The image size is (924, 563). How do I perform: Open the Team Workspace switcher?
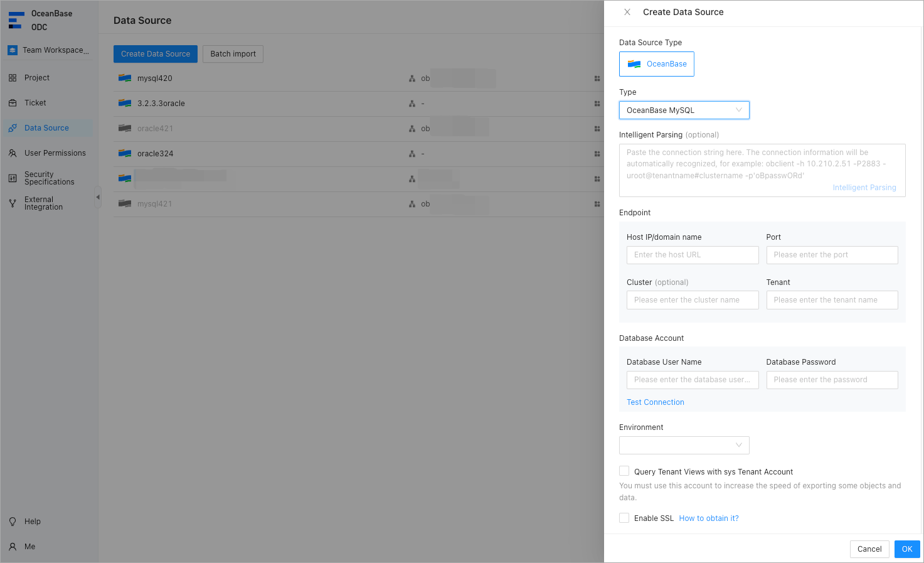pos(49,50)
